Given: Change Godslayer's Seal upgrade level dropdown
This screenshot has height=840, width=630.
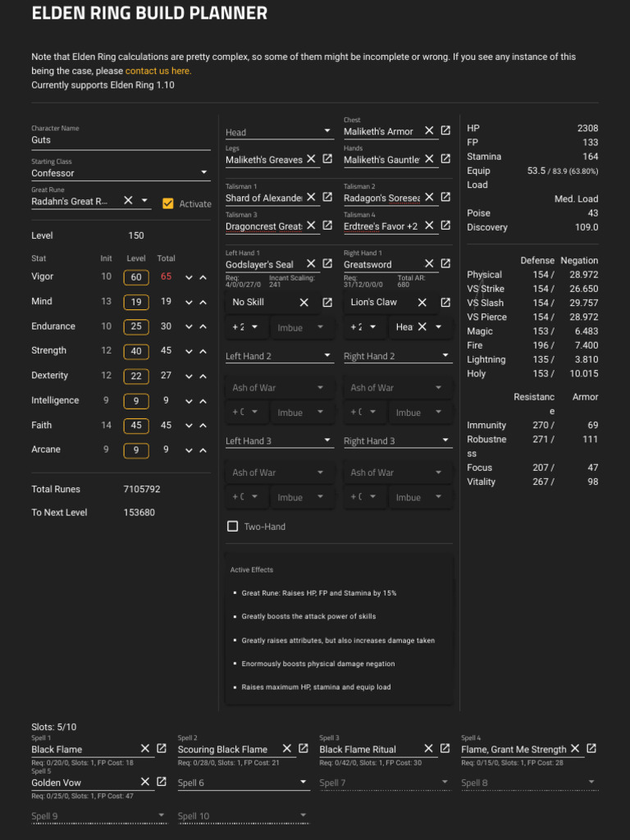Looking at the screenshot, I should 246,327.
